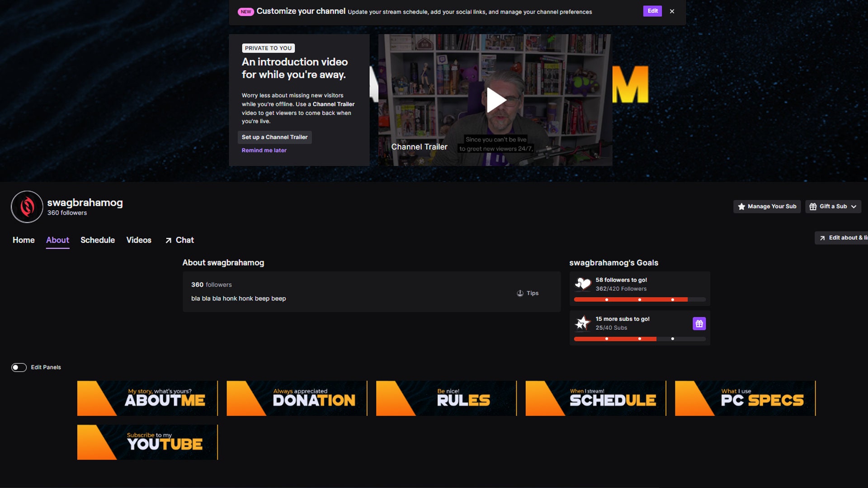Click Set up a Channel Trailer

pyautogui.click(x=274, y=137)
